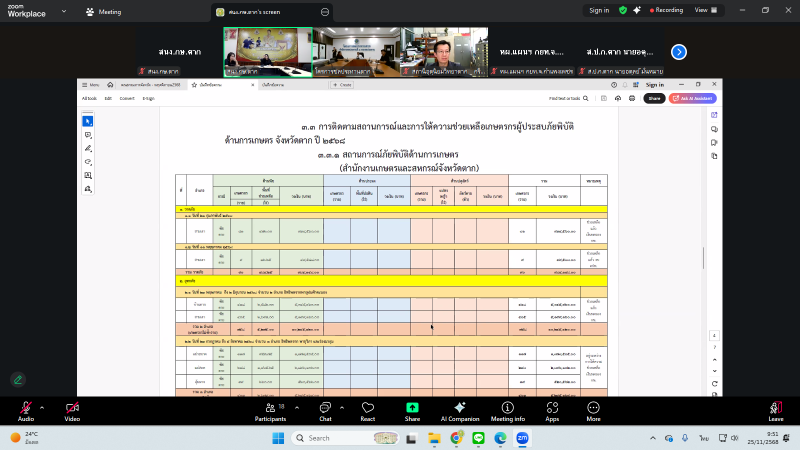Click the React heart icon

367,408
